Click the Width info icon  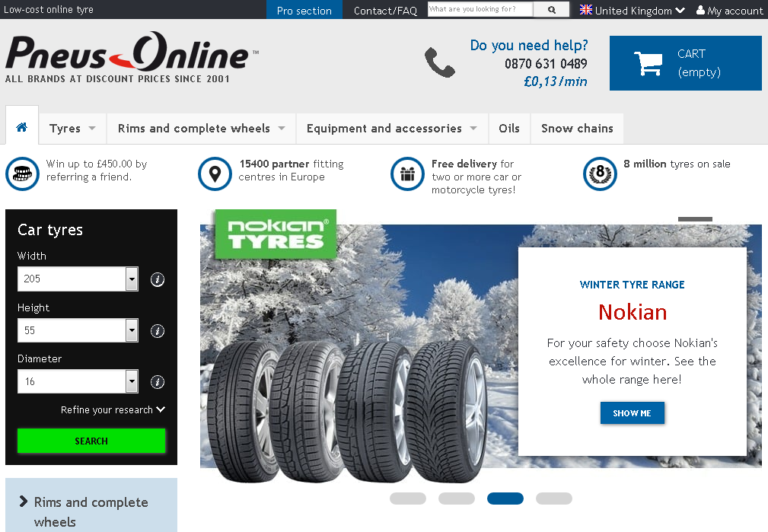158,279
